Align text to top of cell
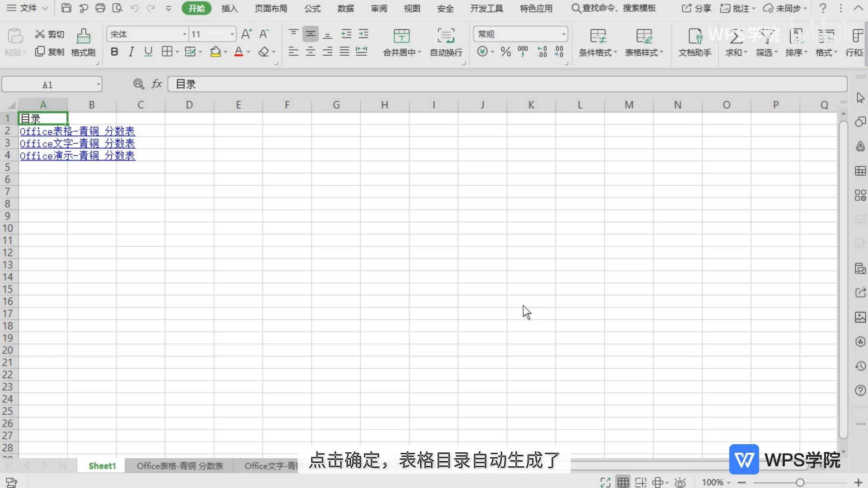This screenshot has height=488, width=868. pos(293,34)
